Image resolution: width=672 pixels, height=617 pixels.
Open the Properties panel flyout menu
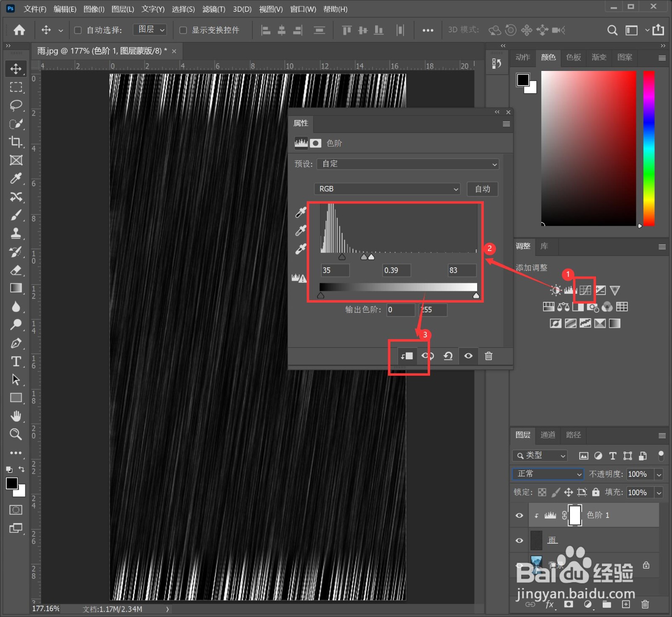pyautogui.click(x=506, y=124)
